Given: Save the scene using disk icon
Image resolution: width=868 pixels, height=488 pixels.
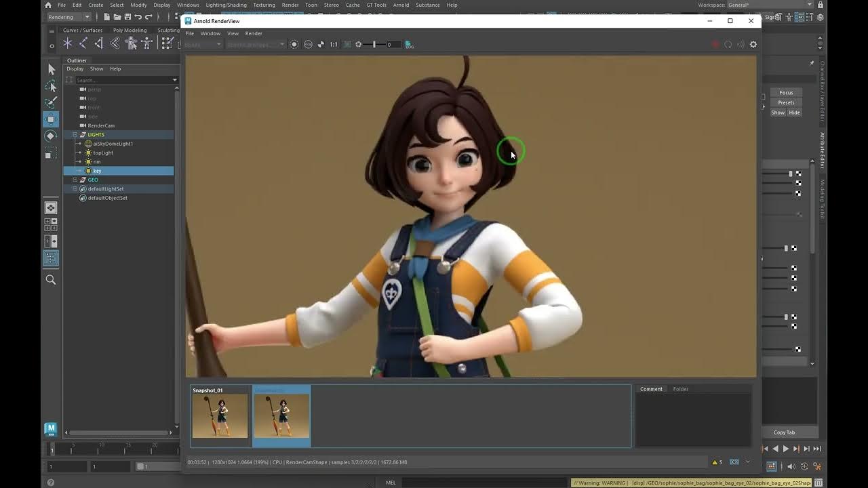Looking at the screenshot, I should (127, 16).
